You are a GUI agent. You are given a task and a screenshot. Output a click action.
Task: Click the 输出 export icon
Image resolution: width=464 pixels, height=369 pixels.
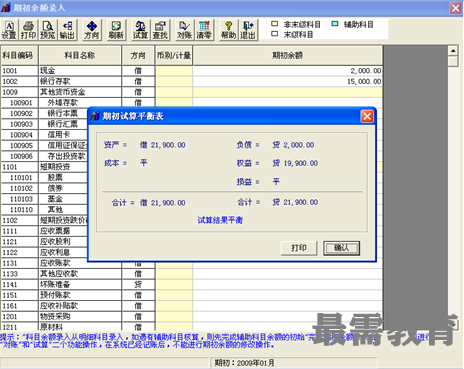pos(67,30)
